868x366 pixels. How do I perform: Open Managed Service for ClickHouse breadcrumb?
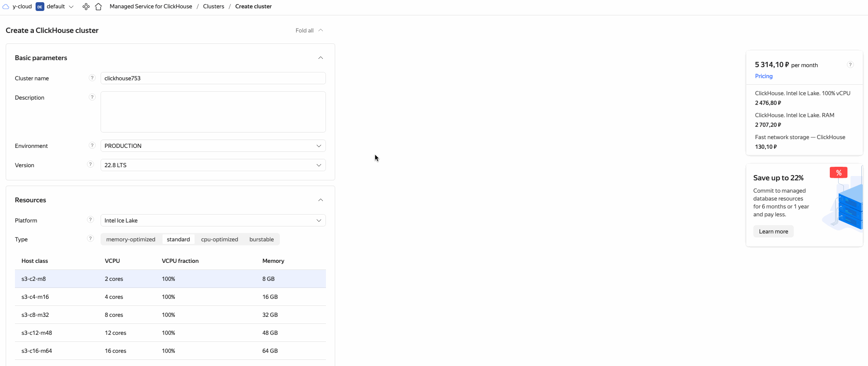(x=151, y=7)
